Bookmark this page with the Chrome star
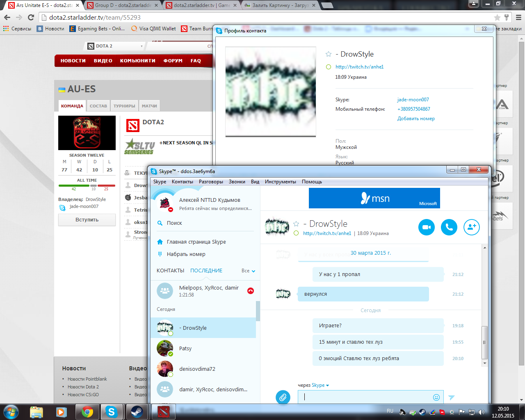Viewport: 525px width, 420px height. pos(497,17)
